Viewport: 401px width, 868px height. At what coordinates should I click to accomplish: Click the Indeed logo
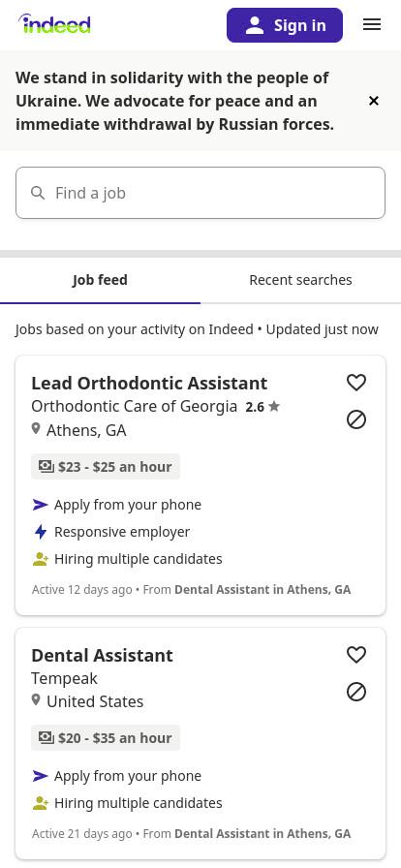(54, 24)
